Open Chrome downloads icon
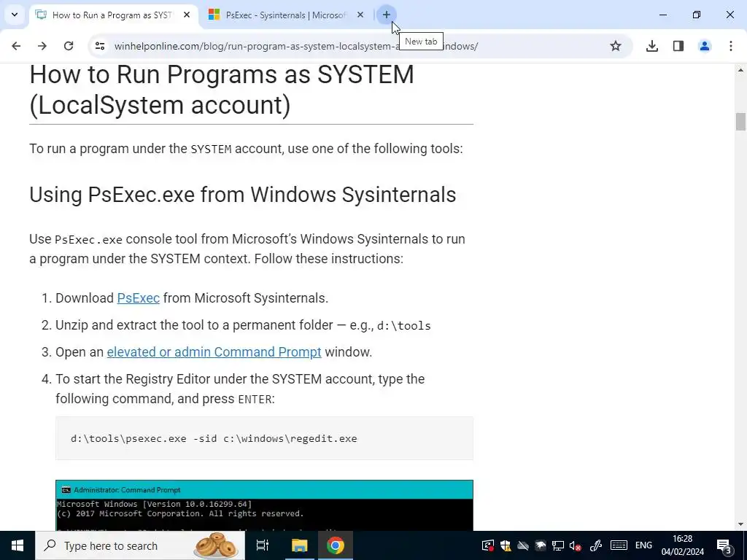The image size is (747, 560). [651, 46]
